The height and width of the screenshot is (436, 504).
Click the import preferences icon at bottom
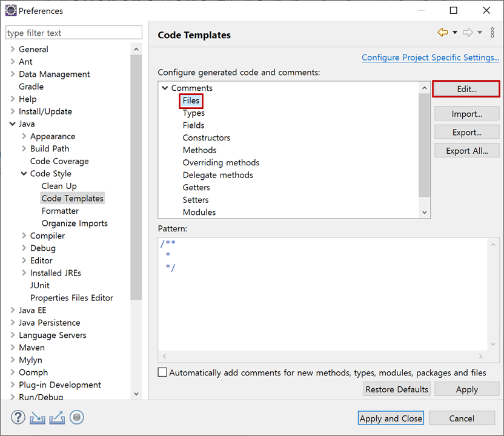tap(38, 418)
